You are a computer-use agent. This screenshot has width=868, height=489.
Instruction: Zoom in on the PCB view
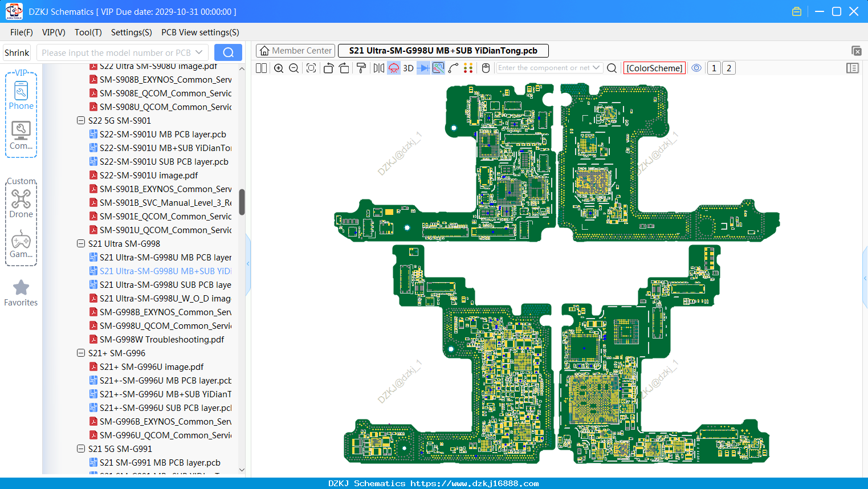pyautogui.click(x=279, y=68)
